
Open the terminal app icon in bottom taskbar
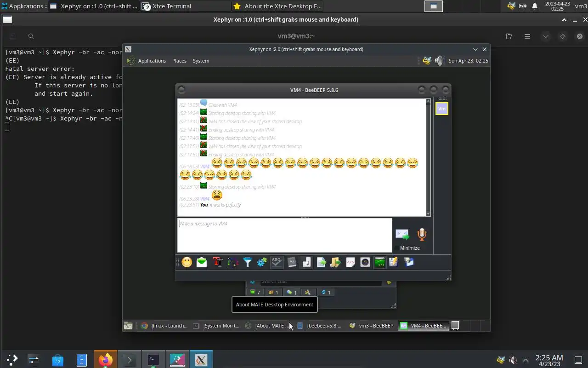pos(153,360)
